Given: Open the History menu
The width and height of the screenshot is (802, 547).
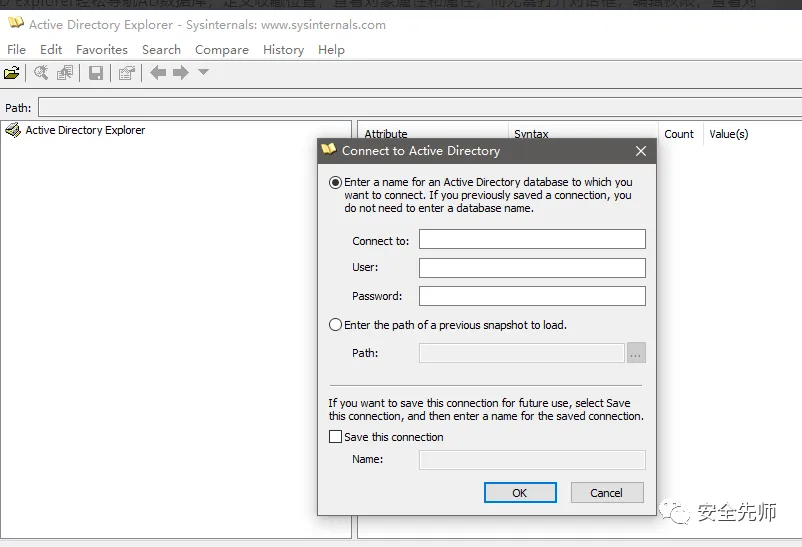Looking at the screenshot, I should coord(283,50).
